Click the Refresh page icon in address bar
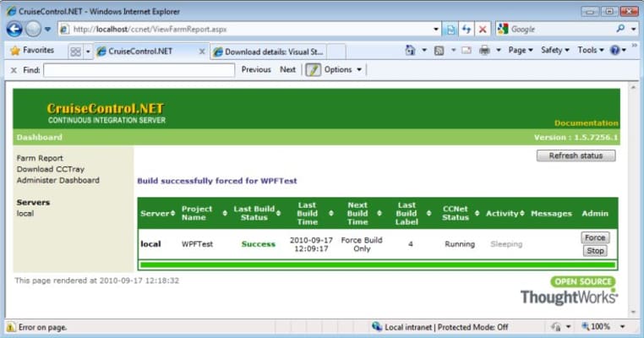 [467, 29]
